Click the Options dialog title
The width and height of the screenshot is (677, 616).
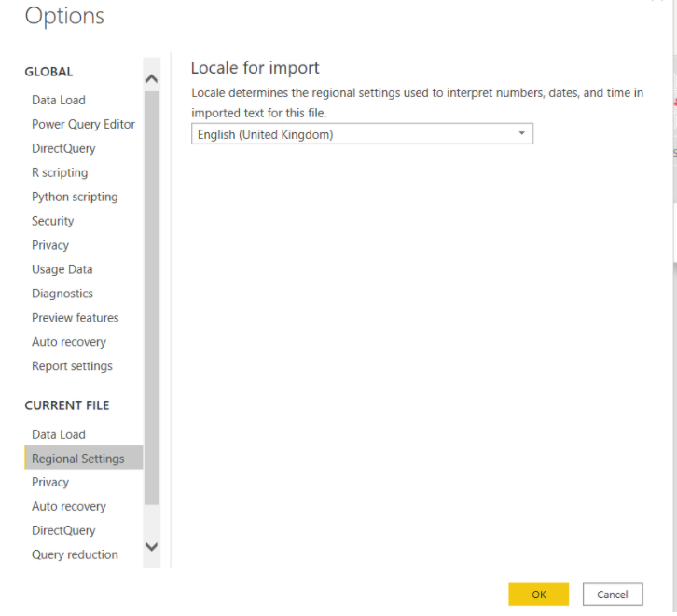point(64,17)
